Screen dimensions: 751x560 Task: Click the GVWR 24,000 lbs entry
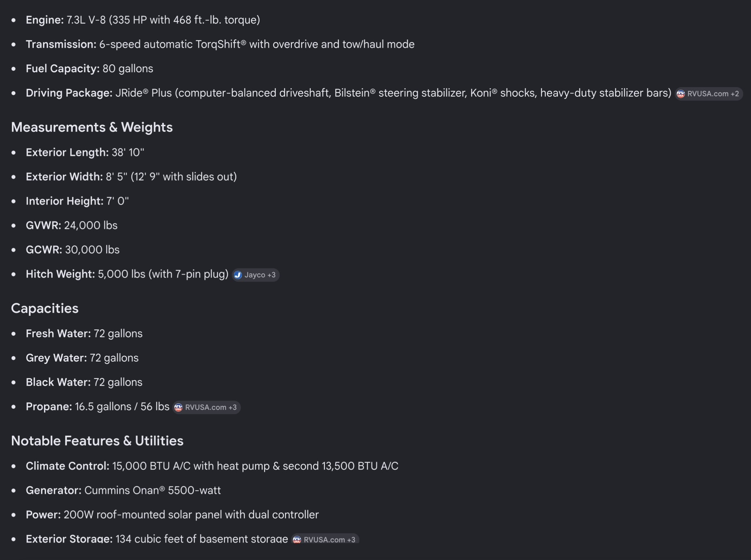[x=72, y=225]
